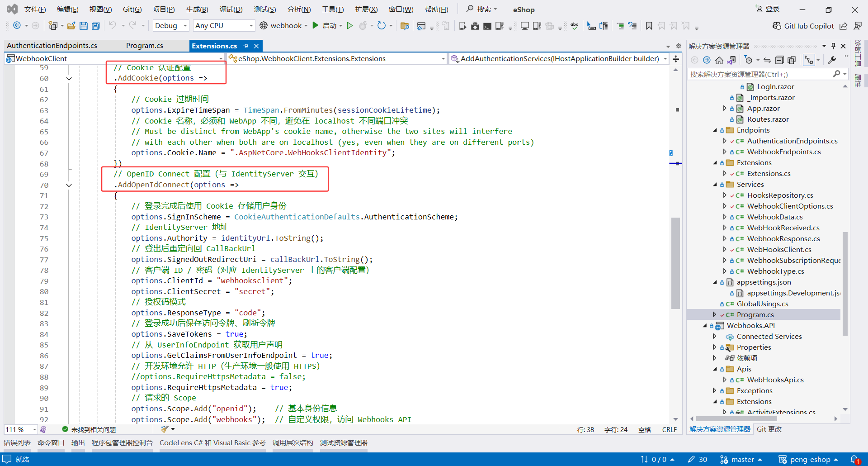868x466 pixels.
Task: Switch to the Program.cs editor tab
Action: point(145,46)
